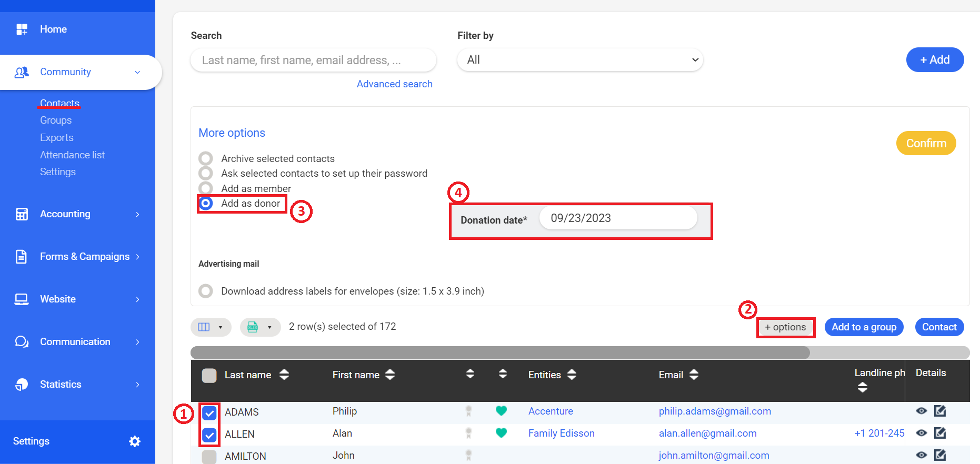
Task: Click the Communication chat bubble icon
Action: [x=22, y=342]
